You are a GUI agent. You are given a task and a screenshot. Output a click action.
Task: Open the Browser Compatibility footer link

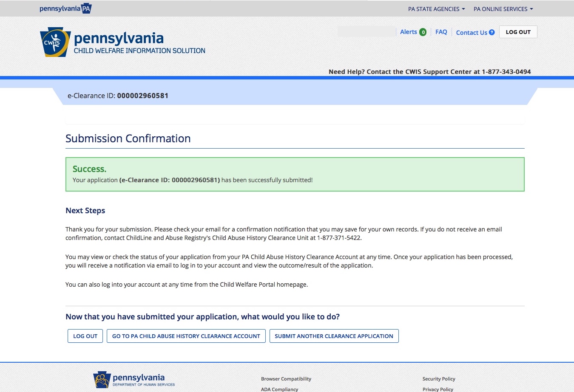click(x=286, y=379)
